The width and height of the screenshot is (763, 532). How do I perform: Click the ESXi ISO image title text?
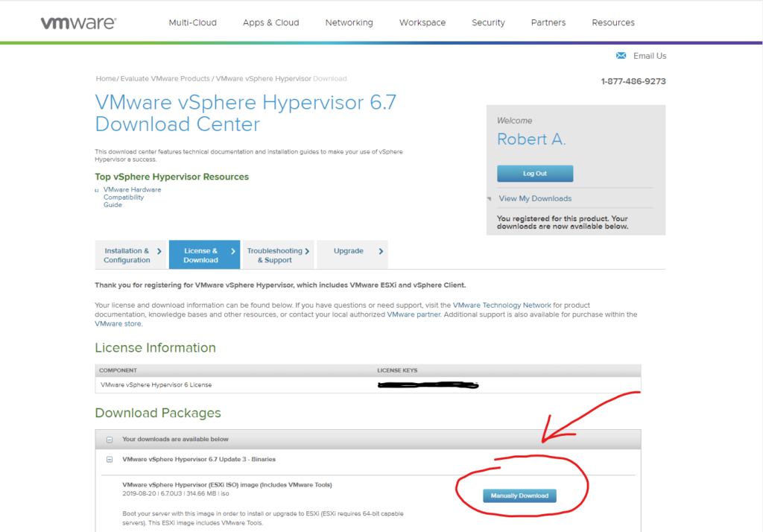(227, 485)
